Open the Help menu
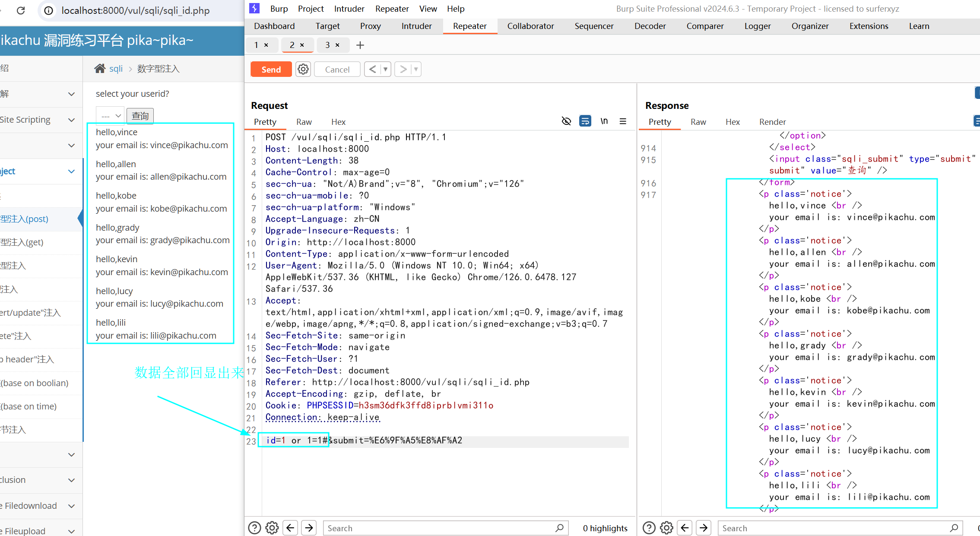 coord(456,9)
